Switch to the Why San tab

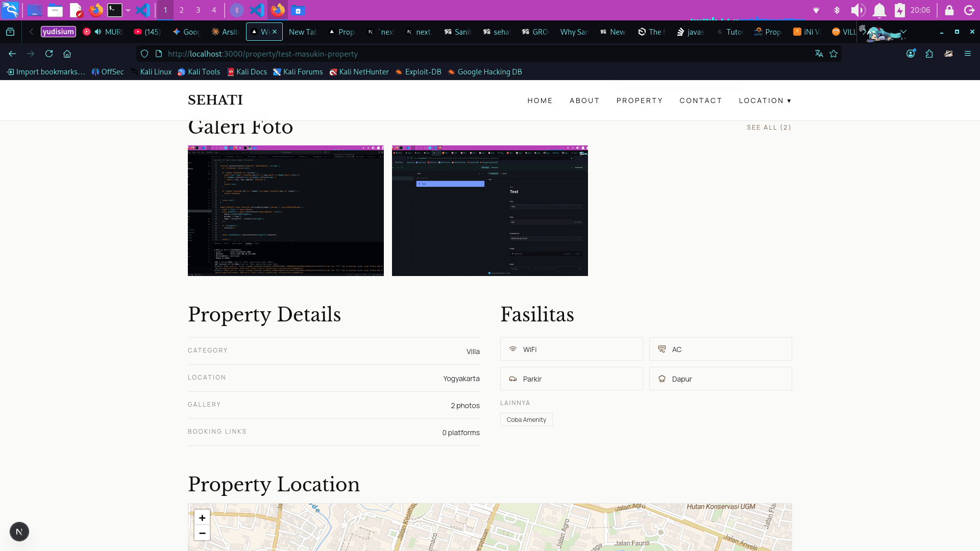coord(574,32)
